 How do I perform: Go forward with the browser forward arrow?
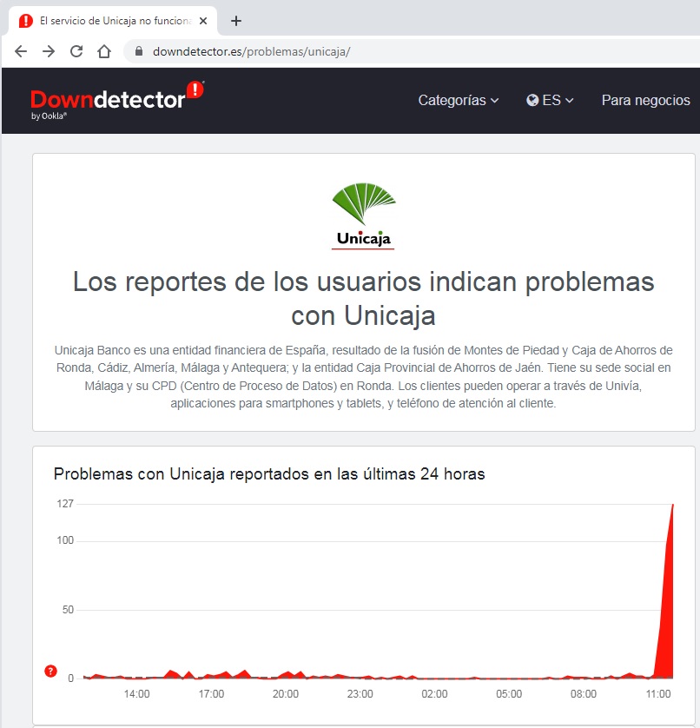tap(49, 51)
